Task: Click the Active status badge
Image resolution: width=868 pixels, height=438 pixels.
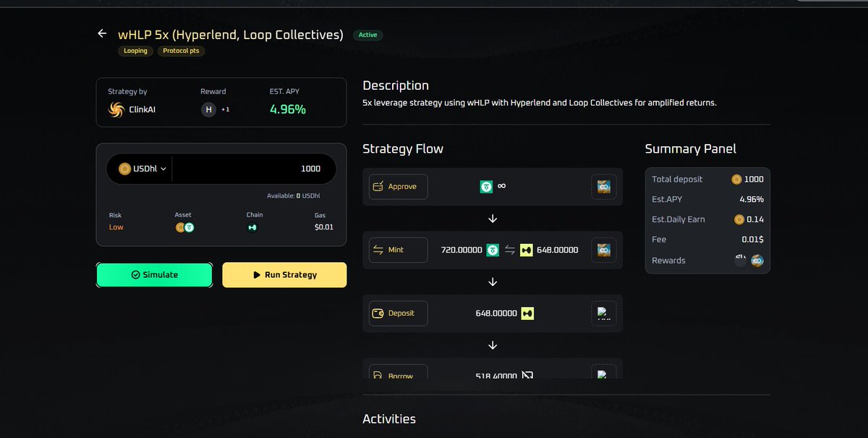Action: point(367,35)
